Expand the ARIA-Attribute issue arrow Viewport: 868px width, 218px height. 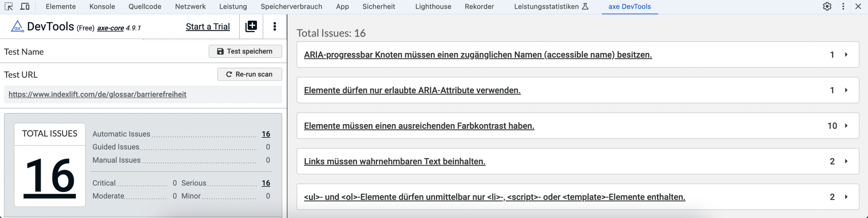(846, 90)
